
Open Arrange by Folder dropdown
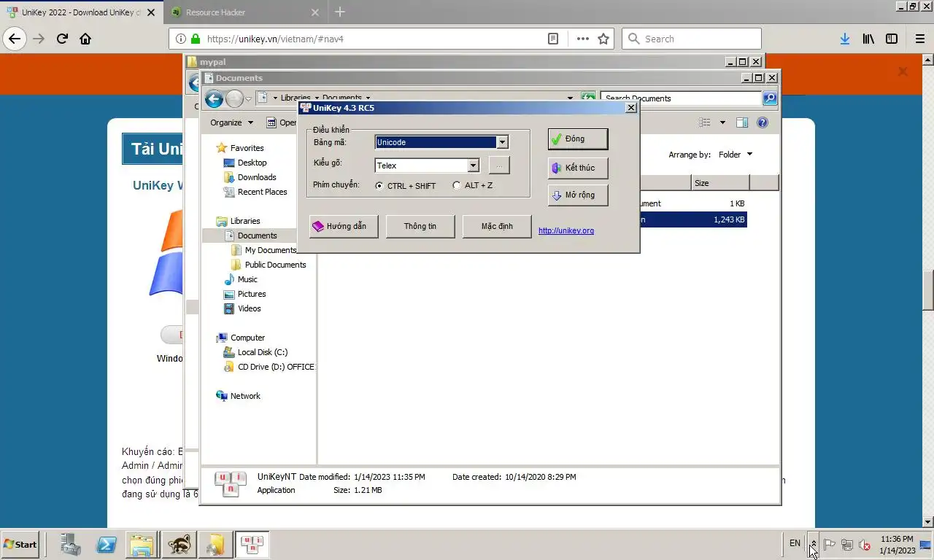[x=736, y=155]
